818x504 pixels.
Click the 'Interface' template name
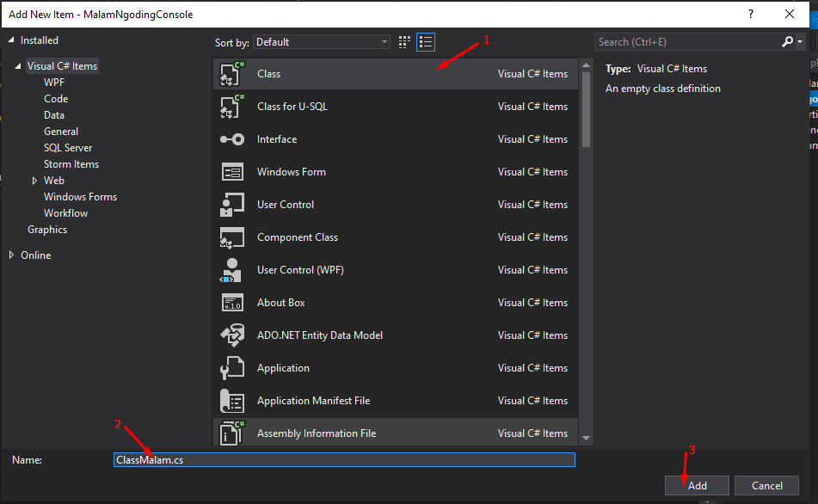coord(277,139)
